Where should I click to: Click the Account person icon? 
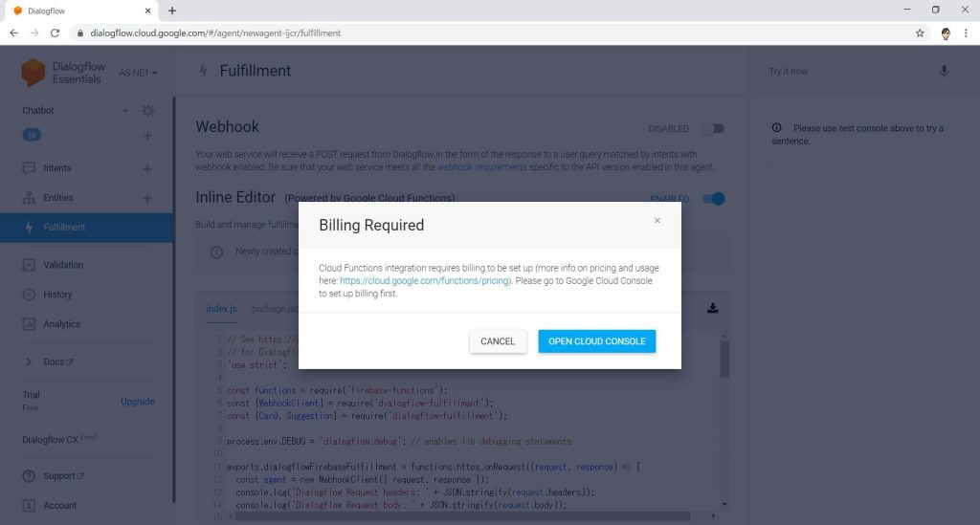(x=29, y=505)
